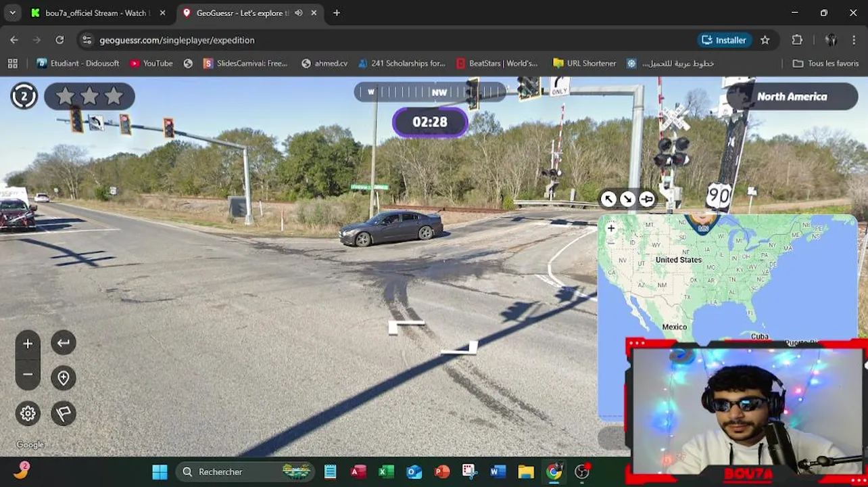Screen dimensions: 868x487
Task: Set a checkpoint with the pin button
Action: 64,378
